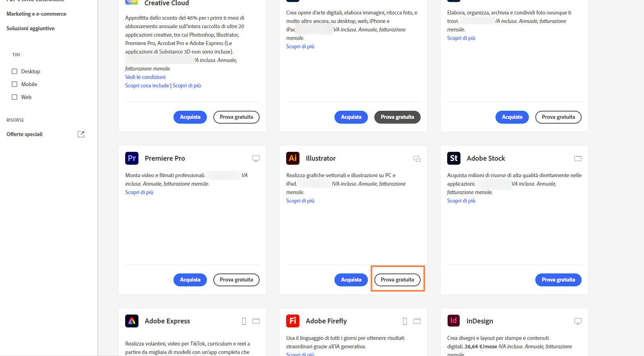This screenshot has width=644, height=356.
Task: Click the Premiere Pro title text
Action: point(165,158)
